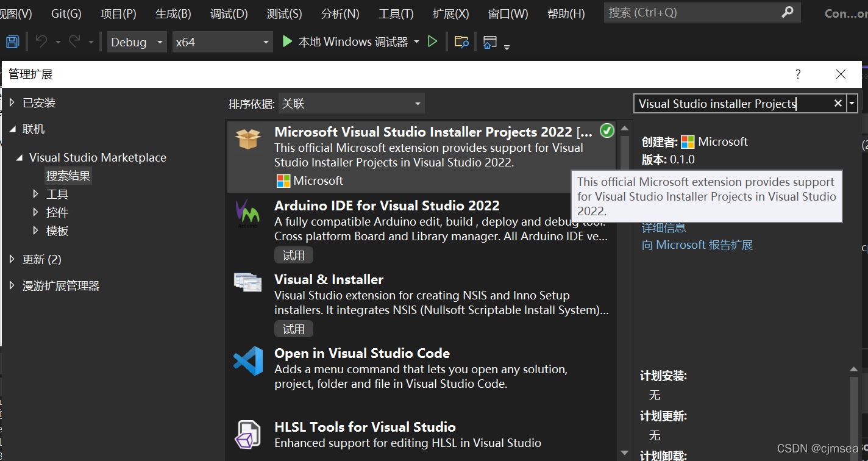Click details panel scroll up arrow
868x461 pixels.
pos(855,369)
